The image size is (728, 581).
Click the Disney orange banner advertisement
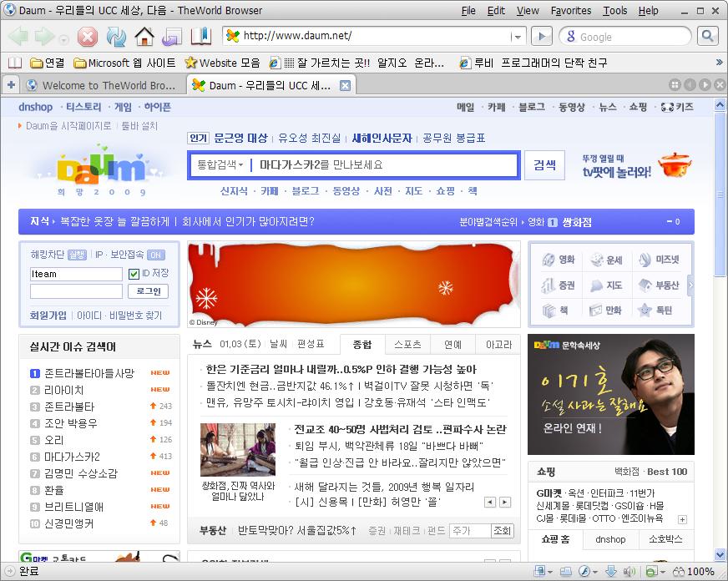tap(354, 284)
